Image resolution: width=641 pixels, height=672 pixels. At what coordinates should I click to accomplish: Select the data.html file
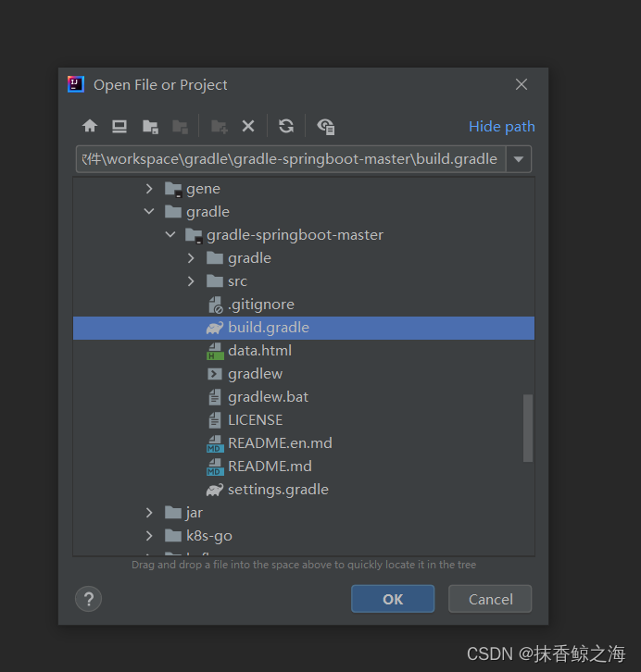[x=304, y=351]
